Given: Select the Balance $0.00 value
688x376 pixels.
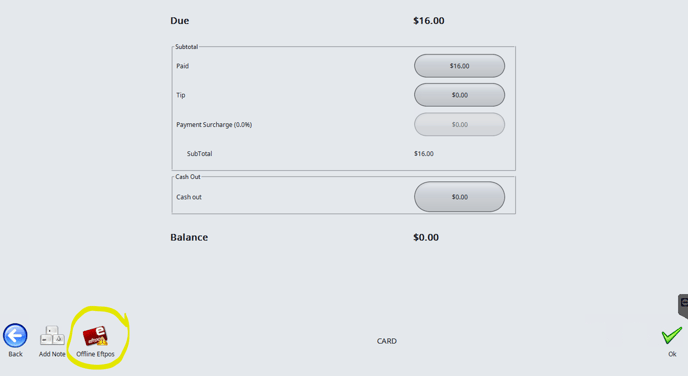Looking at the screenshot, I should [426, 237].
